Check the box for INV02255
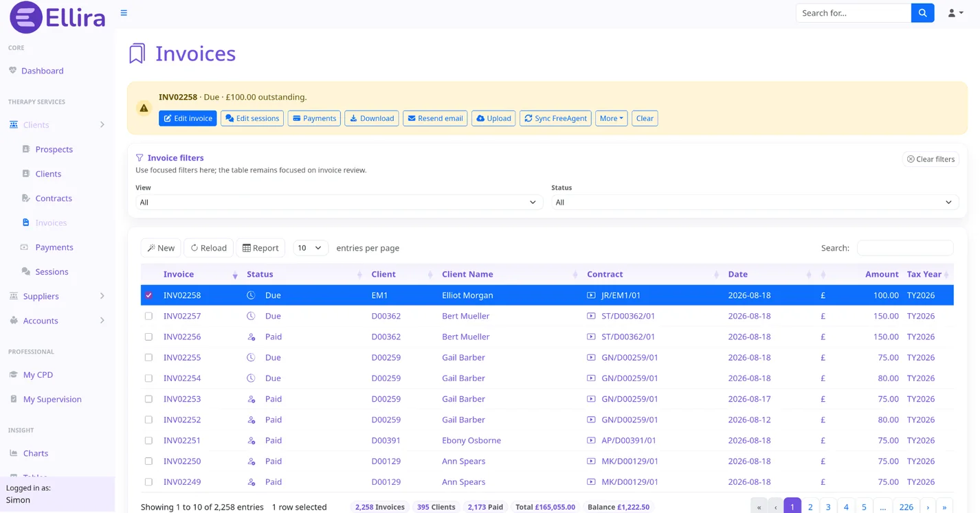980x513 pixels. [x=148, y=357]
